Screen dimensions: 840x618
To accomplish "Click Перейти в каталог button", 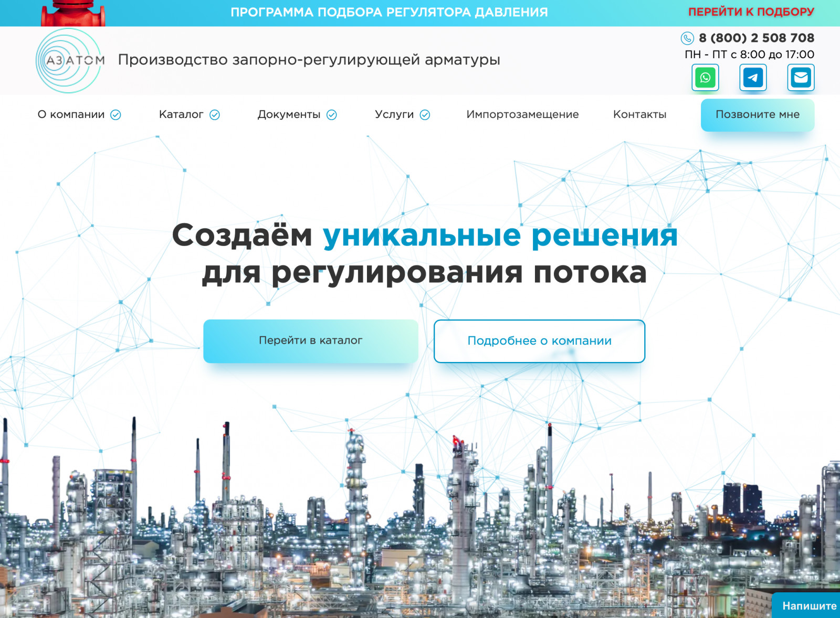I will (311, 341).
